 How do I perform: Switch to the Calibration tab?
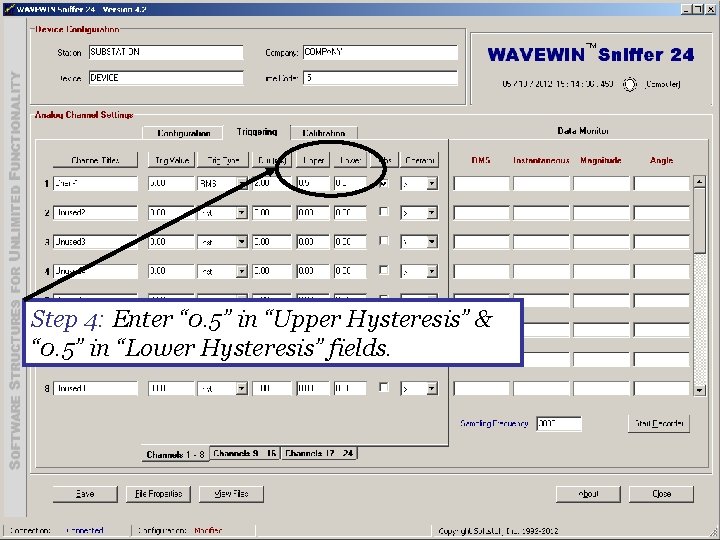[324, 133]
